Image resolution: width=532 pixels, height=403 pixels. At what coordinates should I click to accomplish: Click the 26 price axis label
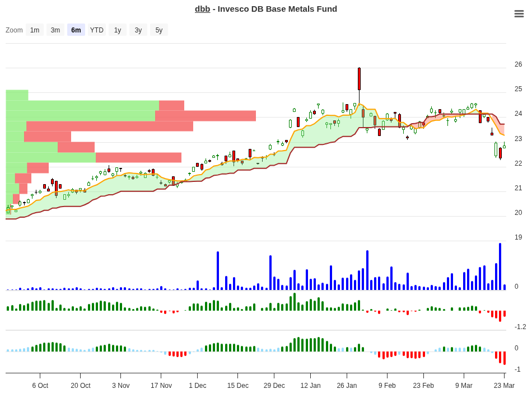coord(518,64)
